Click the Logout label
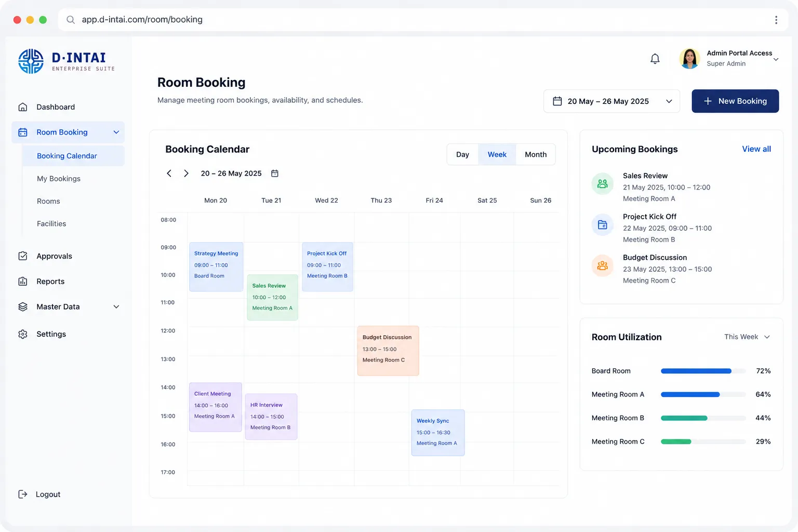The image size is (798, 532). tap(48, 495)
